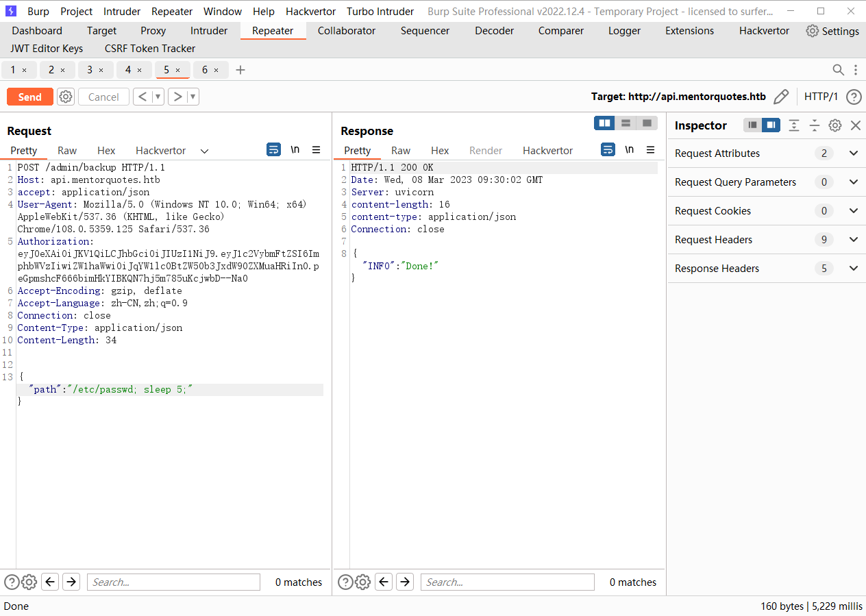Screen dimensions: 866x616
Task: Open HTTP/1 protocol selector
Action: click(x=821, y=97)
